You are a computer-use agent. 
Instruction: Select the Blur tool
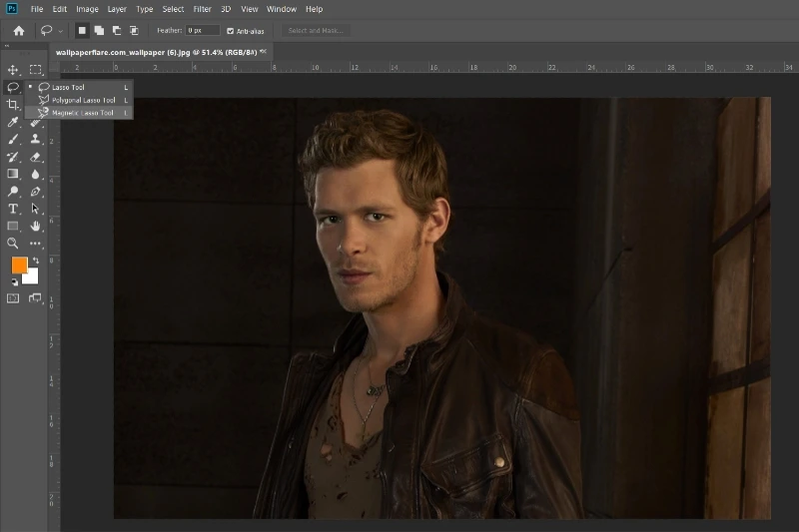(x=35, y=174)
